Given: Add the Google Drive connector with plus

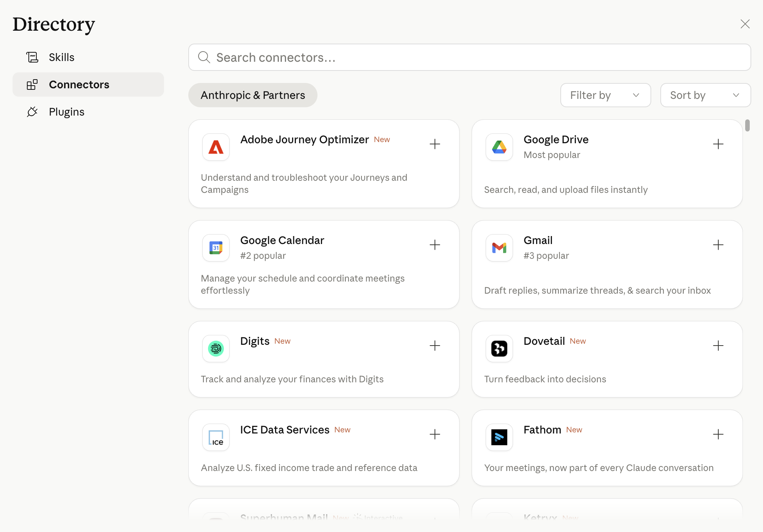Looking at the screenshot, I should click(x=718, y=144).
